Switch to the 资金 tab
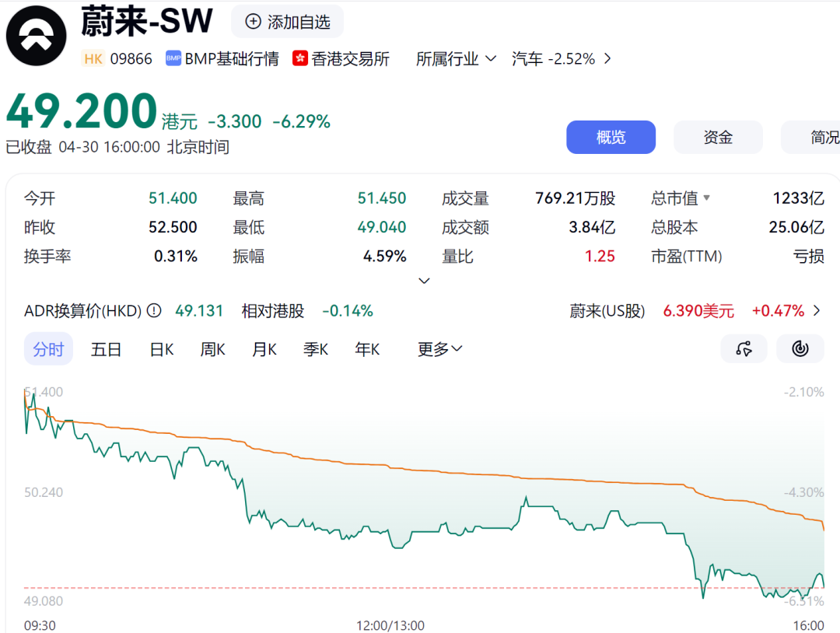Viewport: 840px width, 633px height. (x=718, y=137)
